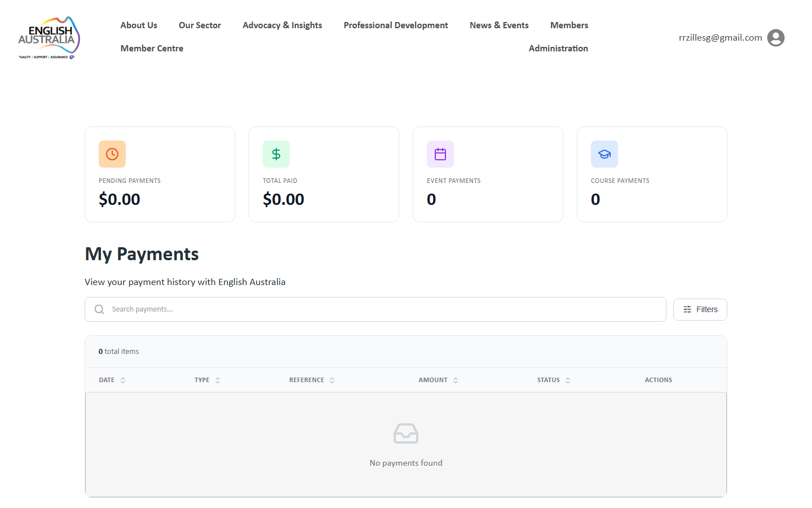Open News & Events menu

499,25
